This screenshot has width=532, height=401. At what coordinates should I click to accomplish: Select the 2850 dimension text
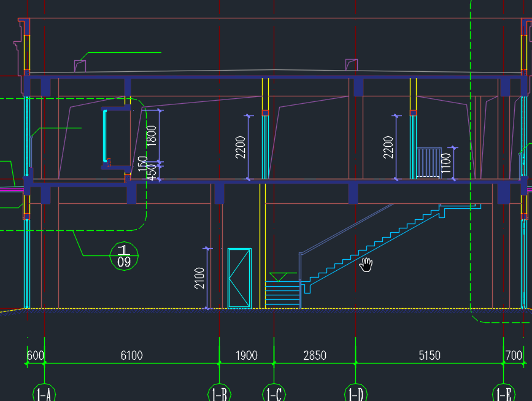pos(315,356)
